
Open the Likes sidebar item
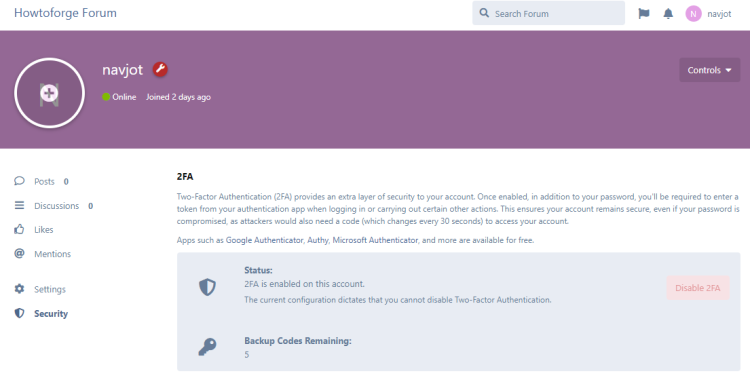34,229
